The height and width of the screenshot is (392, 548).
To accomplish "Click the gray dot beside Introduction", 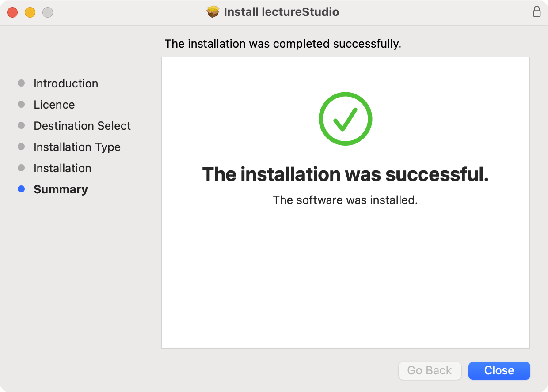I will coord(21,83).
